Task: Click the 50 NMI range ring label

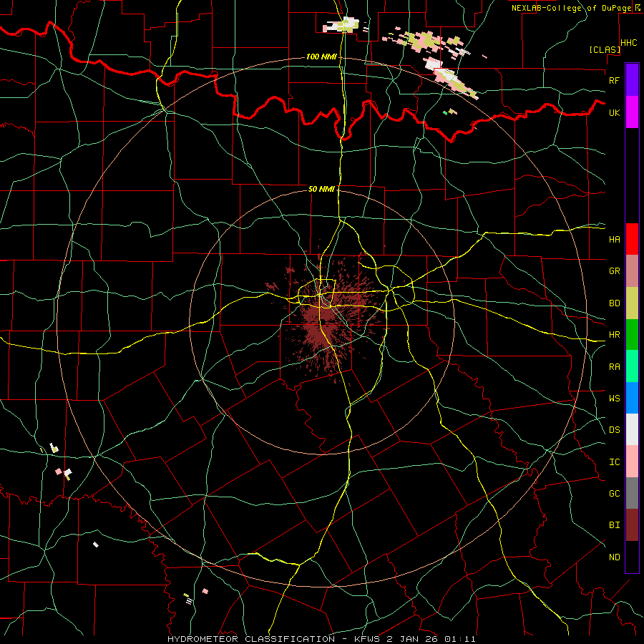Action: 321,190
